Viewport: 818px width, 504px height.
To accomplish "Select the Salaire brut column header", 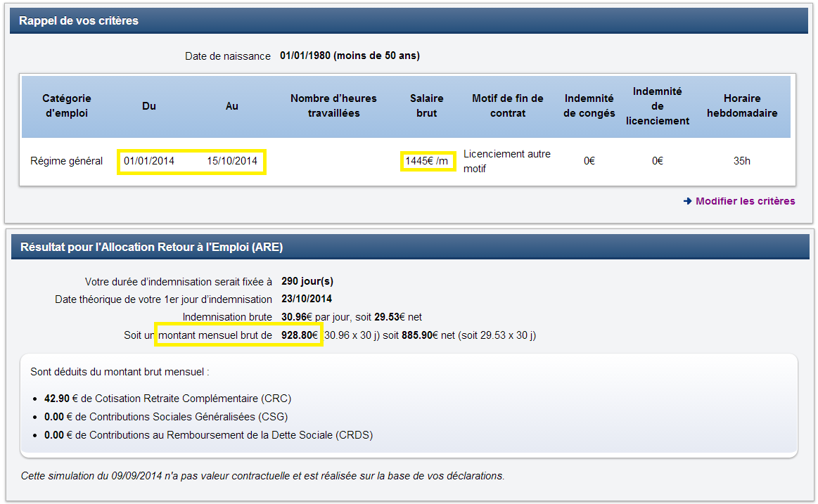I will tap(427, 105).
